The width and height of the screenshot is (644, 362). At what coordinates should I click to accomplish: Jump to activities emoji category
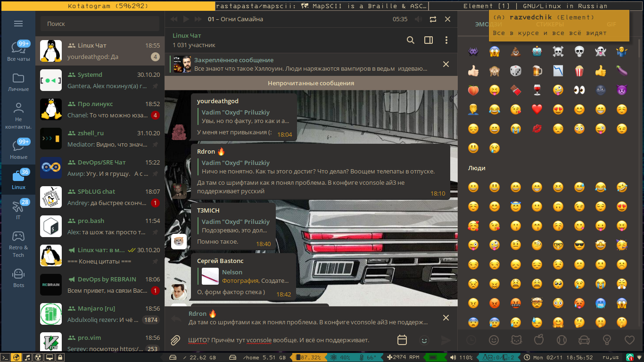pos(561,340)
